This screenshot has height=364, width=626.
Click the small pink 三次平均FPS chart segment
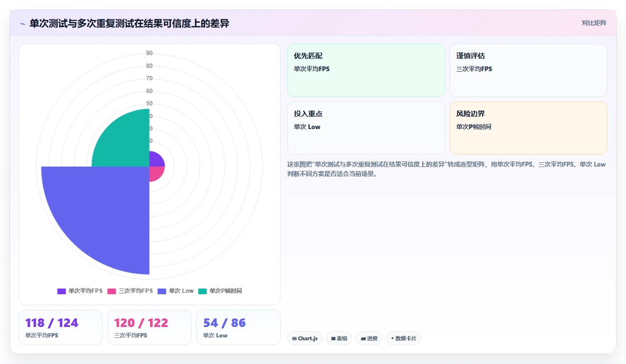point(155,172)
